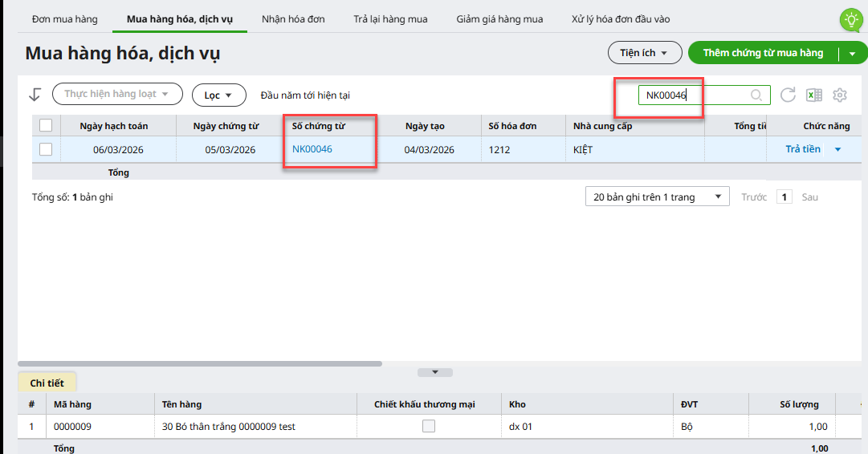Focus the search field containing NK00046
868x454 pixels.
[695, 95]
